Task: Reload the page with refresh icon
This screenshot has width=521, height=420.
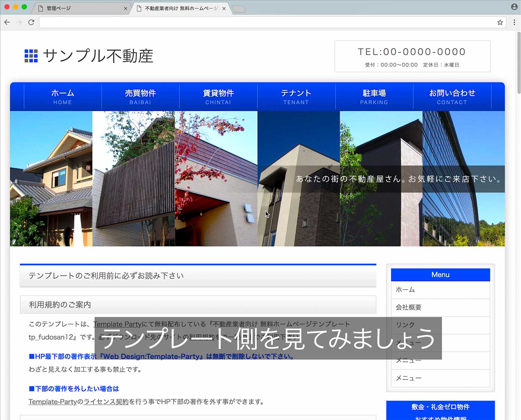Action: tap(32, 22)
